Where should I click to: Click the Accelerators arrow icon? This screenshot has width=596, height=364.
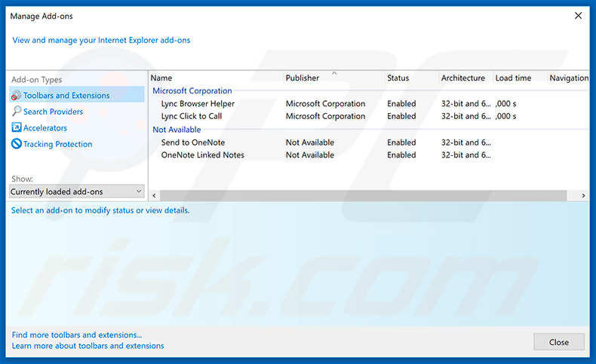point(17,127)
